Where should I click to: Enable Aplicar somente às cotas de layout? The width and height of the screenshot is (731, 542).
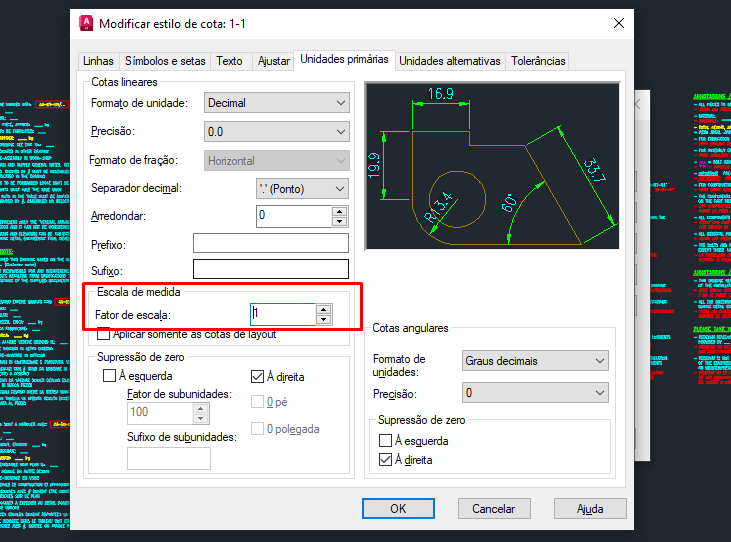[104, 334]
